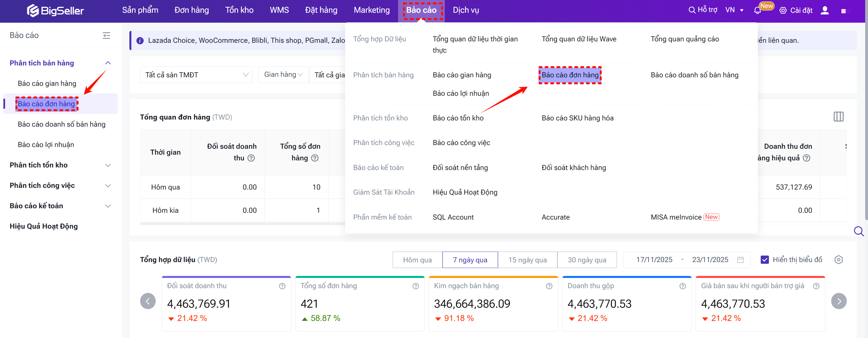
Task: Open the user profile avatar icon
Action: pos(824,10)
